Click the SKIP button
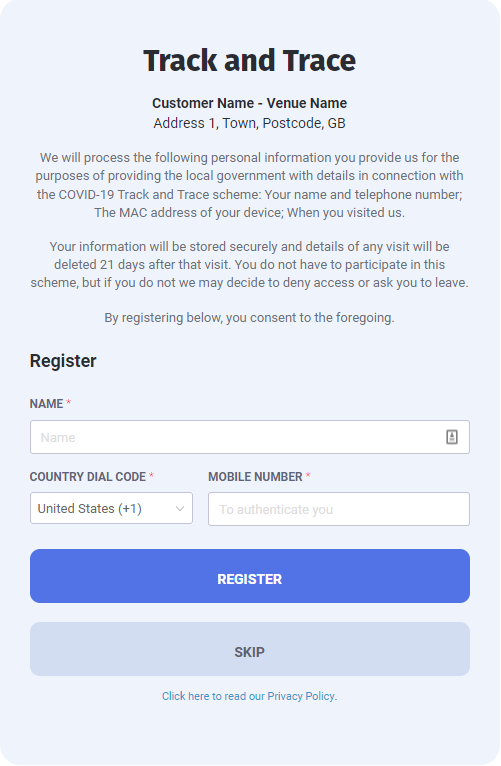This screenshot has height=766, width=501. [x=250, y=650]
